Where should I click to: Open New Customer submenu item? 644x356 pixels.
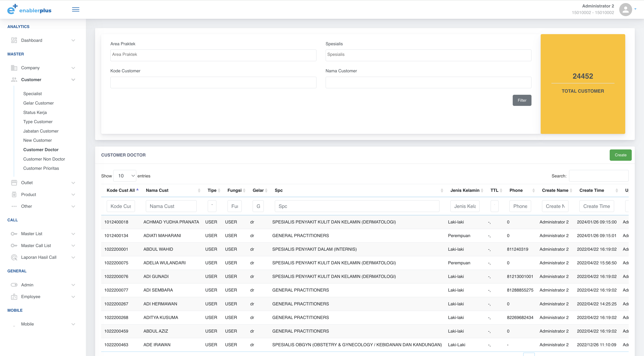tap(38, 140)
